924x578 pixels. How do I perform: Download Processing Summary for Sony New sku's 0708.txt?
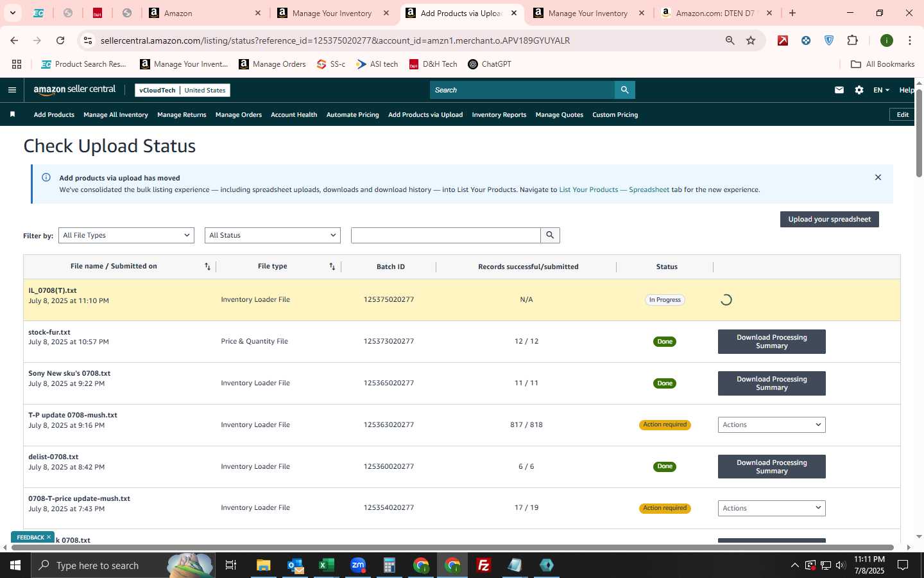pos(771,383)
